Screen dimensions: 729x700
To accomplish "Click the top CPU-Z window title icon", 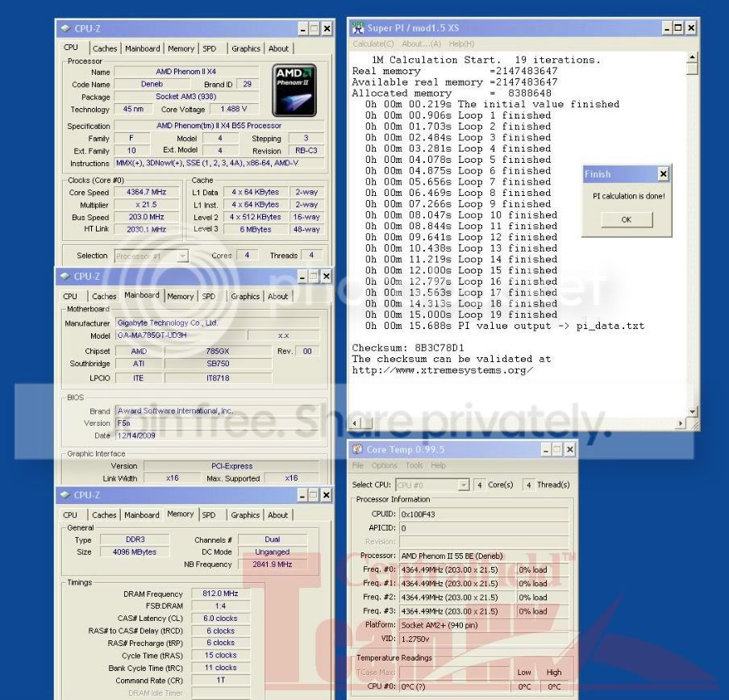I will click(65, 28).
